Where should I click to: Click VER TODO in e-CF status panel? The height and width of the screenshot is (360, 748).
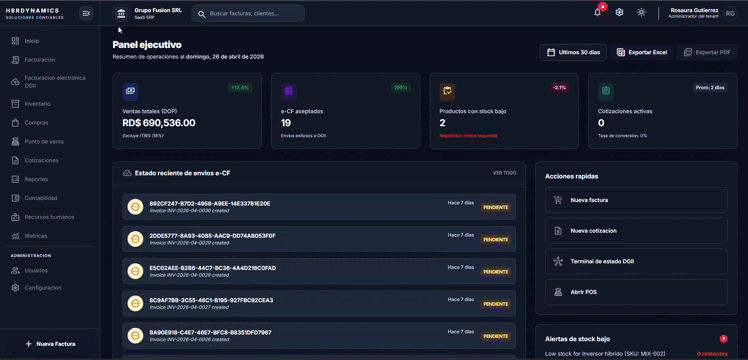(x=504, y=173)
